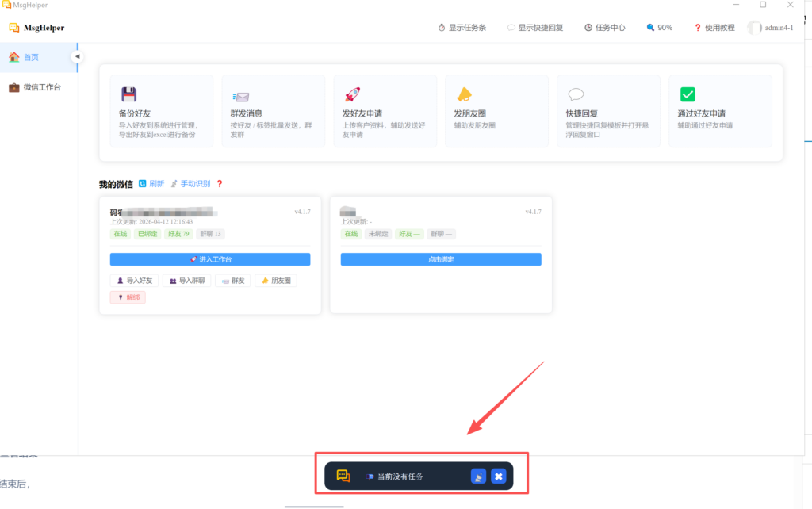Click the 发好友申请 rocket icon card
The height and width of the screenshot is (509, 812).
pos(385,111)
